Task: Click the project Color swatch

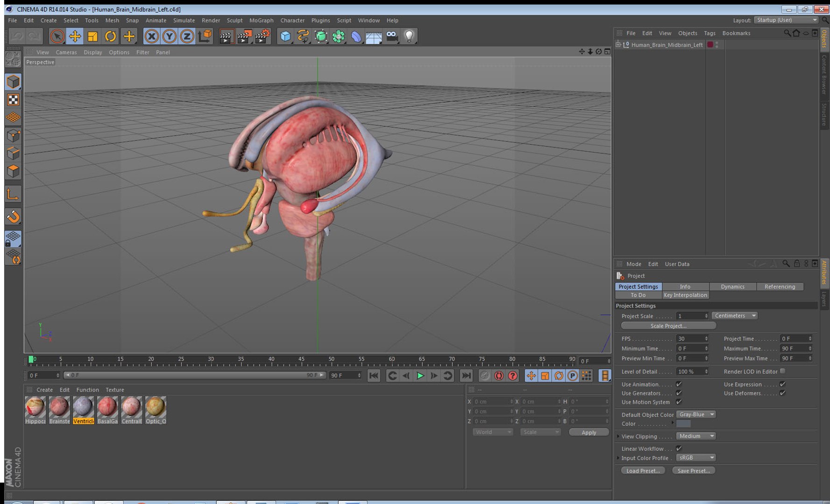Action: (x=683, y=424)
